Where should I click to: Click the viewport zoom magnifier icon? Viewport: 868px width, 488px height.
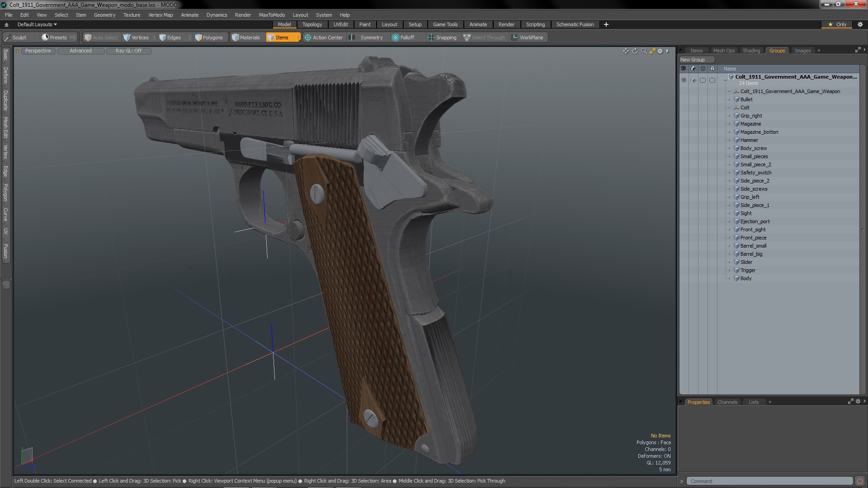click(644, 51)
